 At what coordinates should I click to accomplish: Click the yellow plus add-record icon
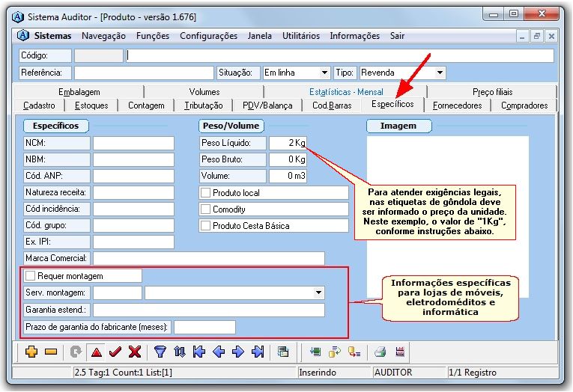tap(31, 352)
